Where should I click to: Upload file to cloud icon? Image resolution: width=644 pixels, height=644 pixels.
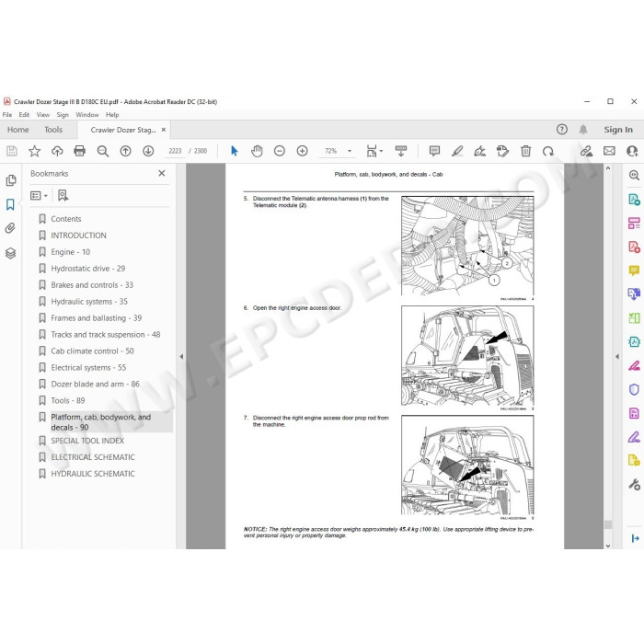pos(57,151)
